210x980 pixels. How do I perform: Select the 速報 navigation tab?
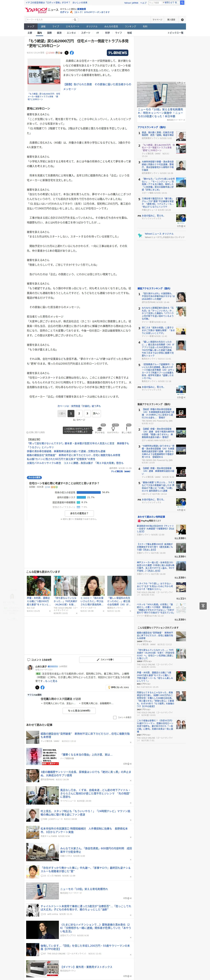(x=43, y=26)
